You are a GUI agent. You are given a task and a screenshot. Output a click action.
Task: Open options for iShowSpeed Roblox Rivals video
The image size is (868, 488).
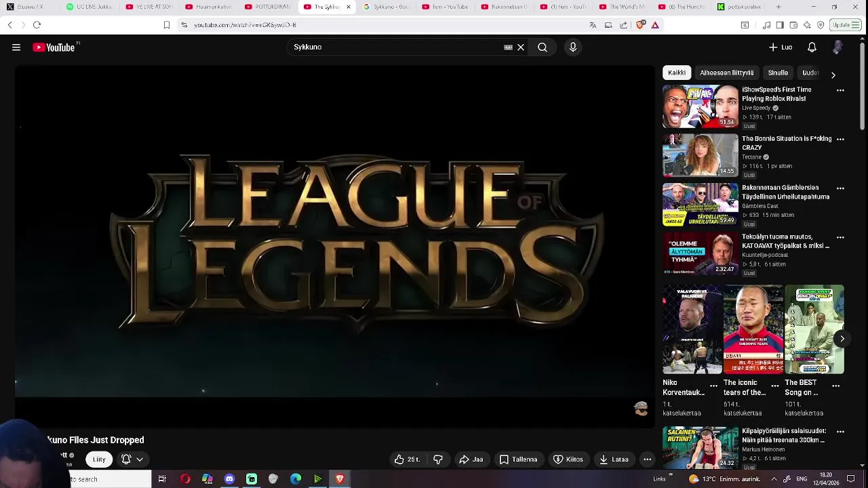click(x=840, y=90)
